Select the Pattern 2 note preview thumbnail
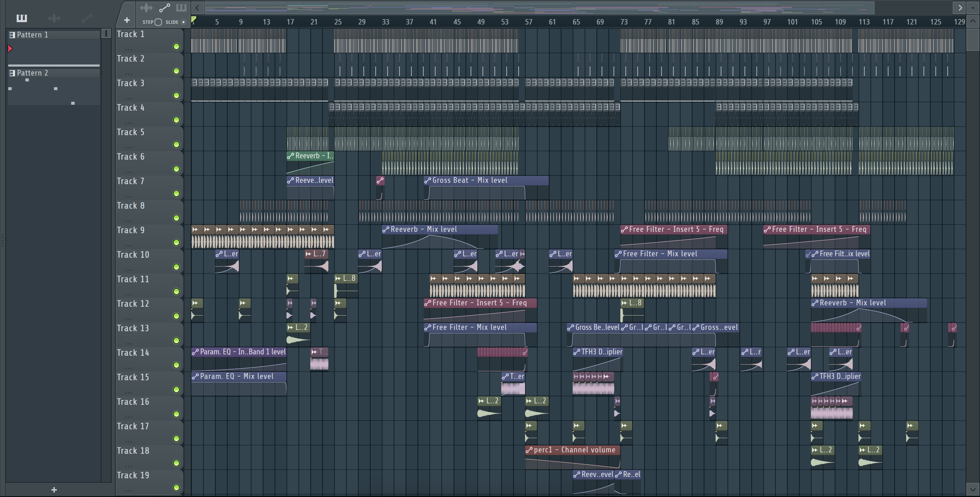Viewport: 980px width, 497px height. pos(54,91)
